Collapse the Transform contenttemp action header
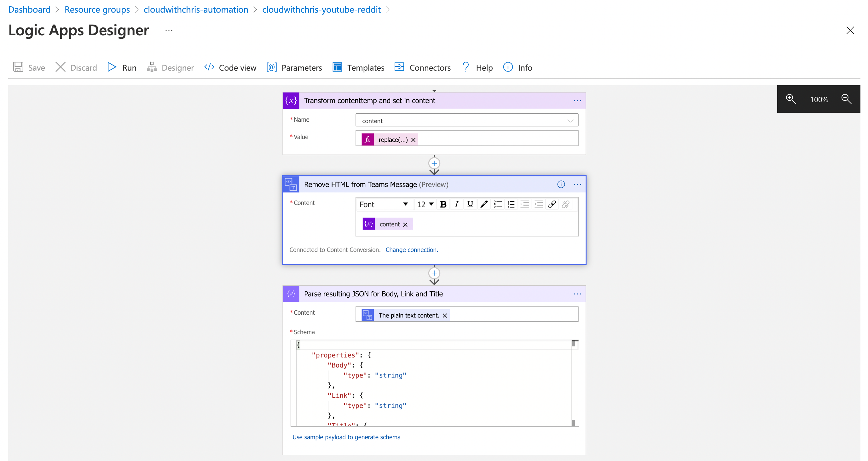Viewport: 868px width, 461px height. 434,100
